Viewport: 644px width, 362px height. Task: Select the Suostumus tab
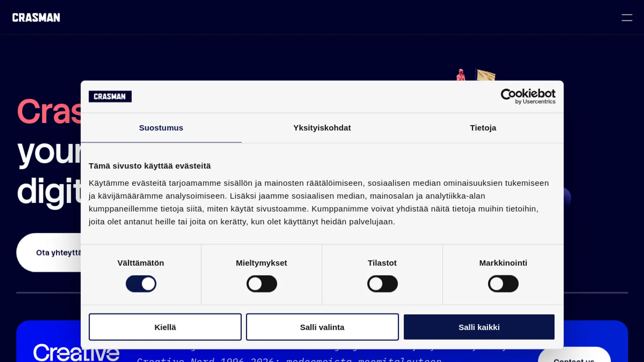point(161,128)
